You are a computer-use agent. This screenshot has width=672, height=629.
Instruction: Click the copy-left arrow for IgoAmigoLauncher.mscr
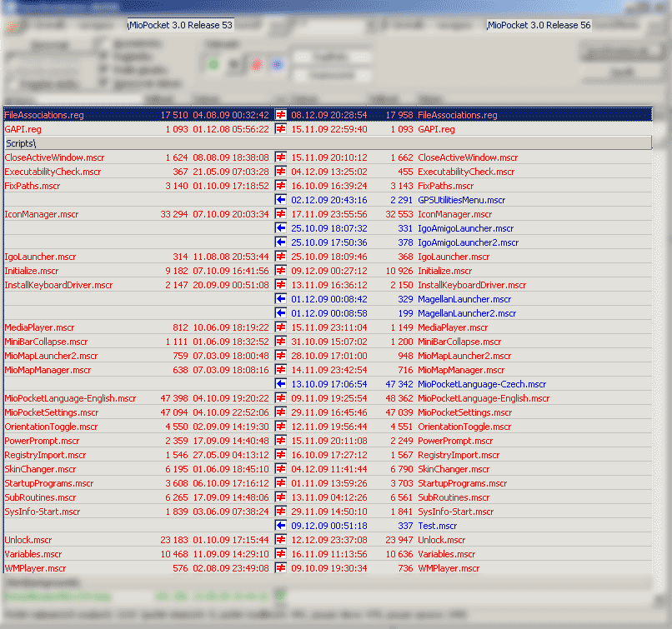281,227
